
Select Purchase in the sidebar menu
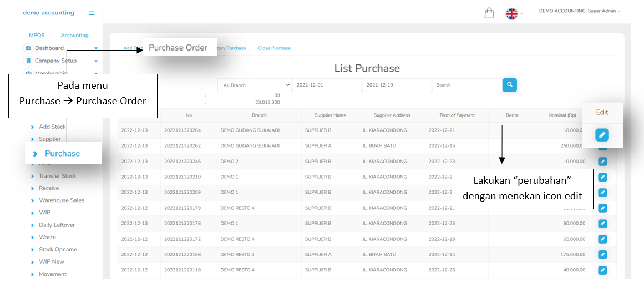point(62,153)
